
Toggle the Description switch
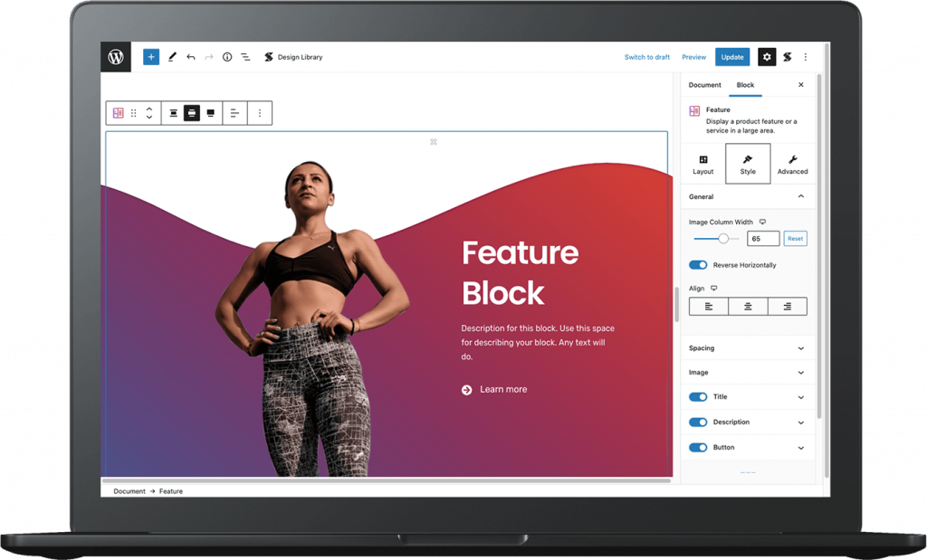(x=698, y=422)
